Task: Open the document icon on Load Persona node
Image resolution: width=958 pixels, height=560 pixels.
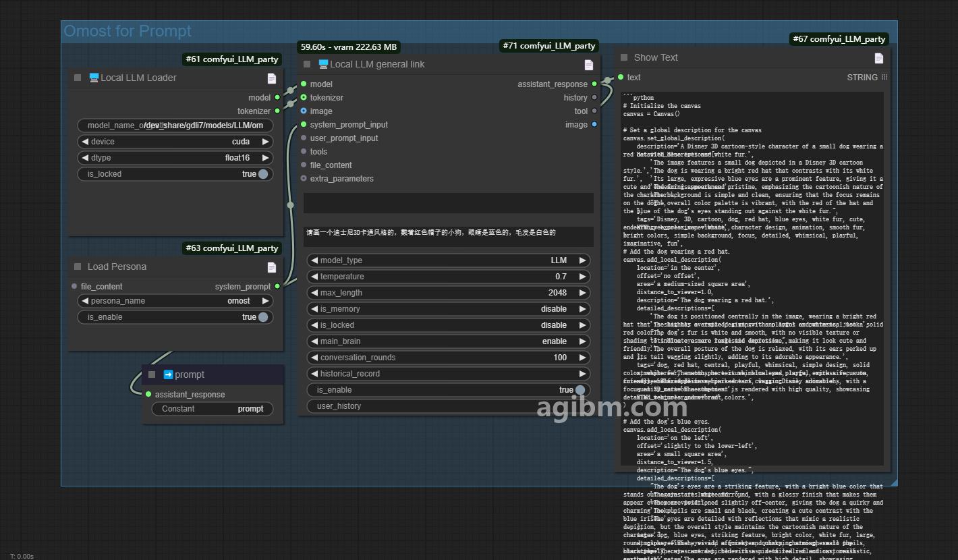Action: pyautogui.click(x=271, y=267)
